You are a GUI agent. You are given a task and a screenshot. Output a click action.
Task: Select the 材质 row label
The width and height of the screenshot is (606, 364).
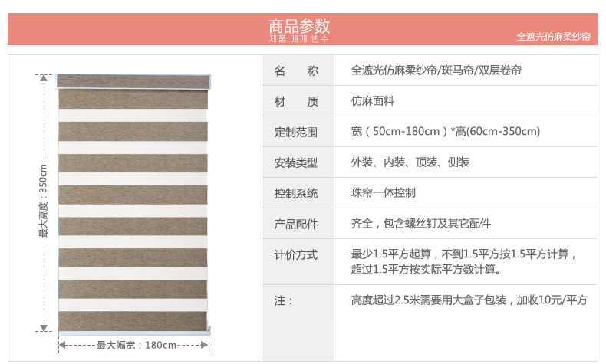click(296, 101)
